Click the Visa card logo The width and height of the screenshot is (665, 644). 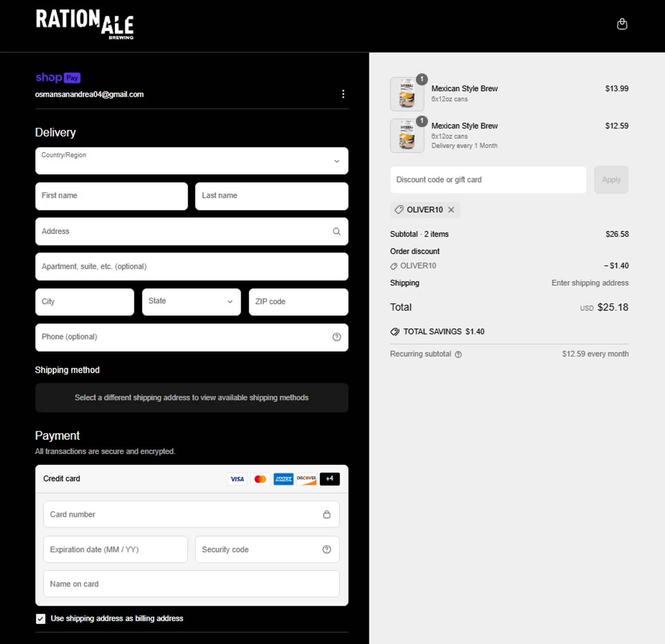pyautogui.click(x=237, y=479)
